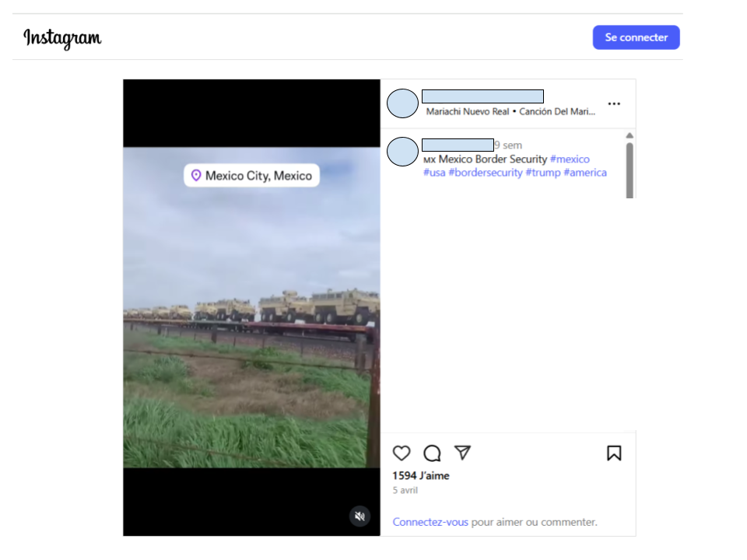Click the 5 avril post date
Viewport: 747px width, 560px height.
[405, 490]
